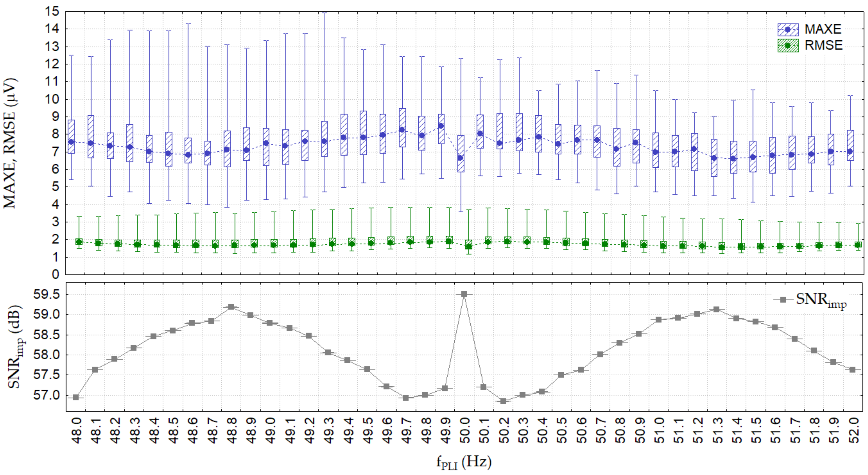Click the SNR marker at 51.3 Hz
The height and width of the screenshot is (475, 868).
pyautogui.click(x=717, y=309)
